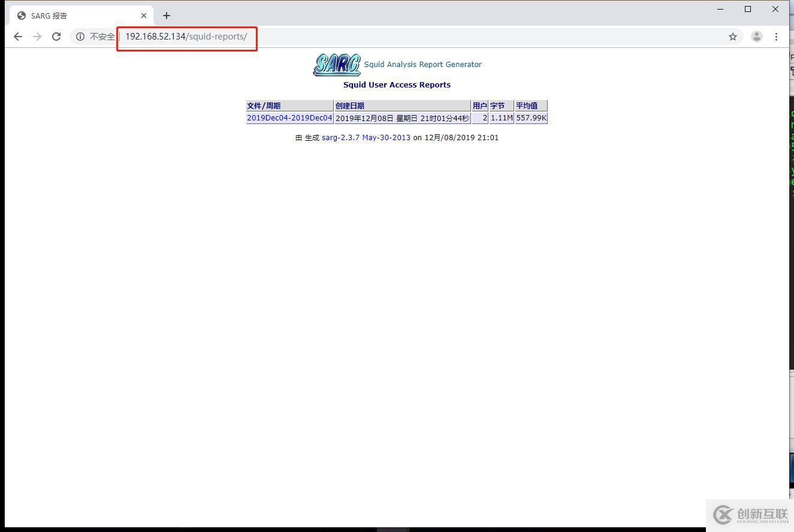Viewport: 794px width, 532px height.
Task: Click the browser back arrow
Action: (x=17, y=36)
